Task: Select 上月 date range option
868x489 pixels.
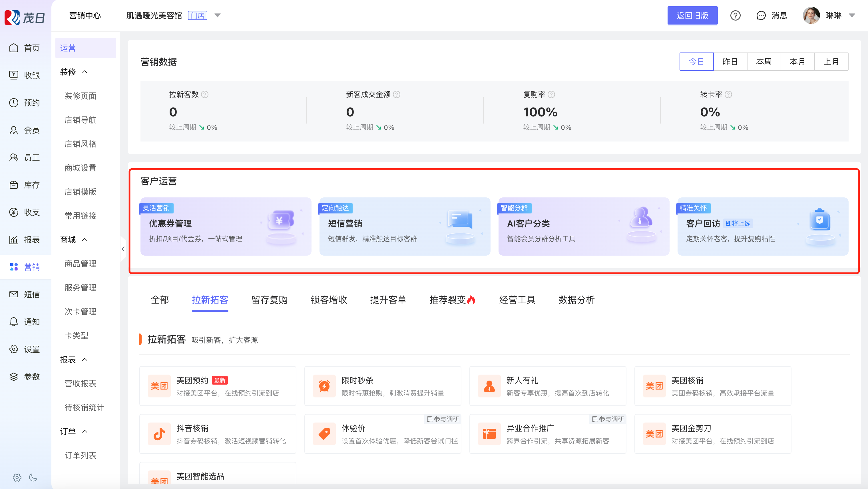Action: tap(831, 62)
